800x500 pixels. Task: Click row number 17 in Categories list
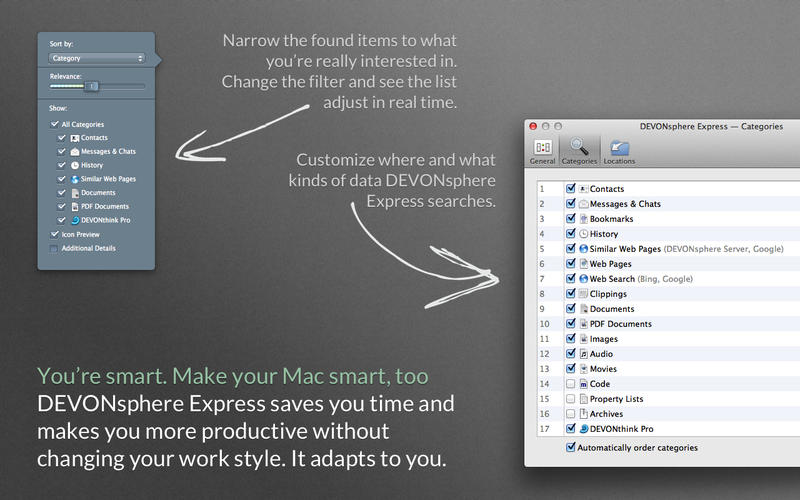[x=544, y=429]
